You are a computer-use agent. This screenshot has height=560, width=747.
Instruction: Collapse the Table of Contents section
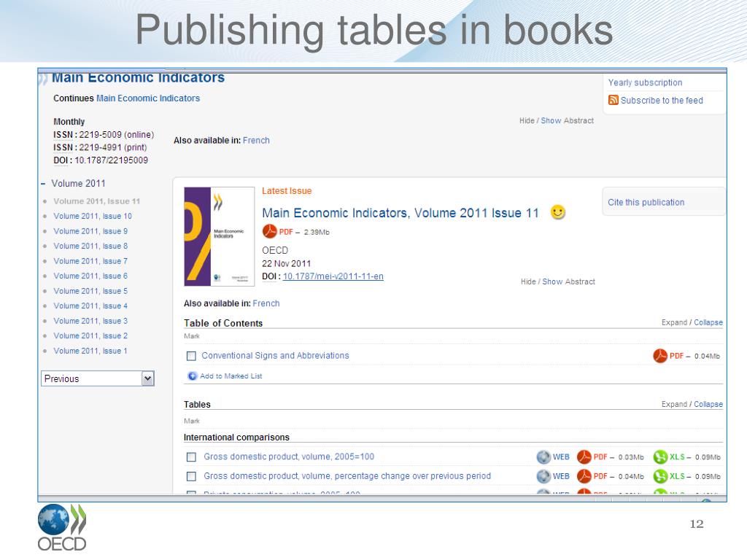708,322
